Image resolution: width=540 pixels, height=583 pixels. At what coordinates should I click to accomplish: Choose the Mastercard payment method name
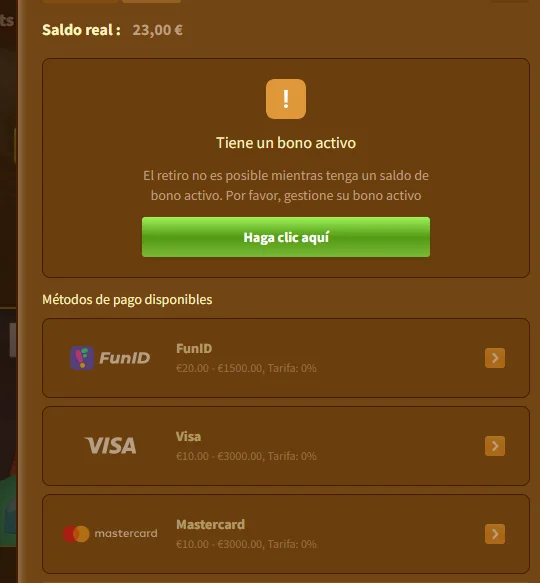coord(210,525)
